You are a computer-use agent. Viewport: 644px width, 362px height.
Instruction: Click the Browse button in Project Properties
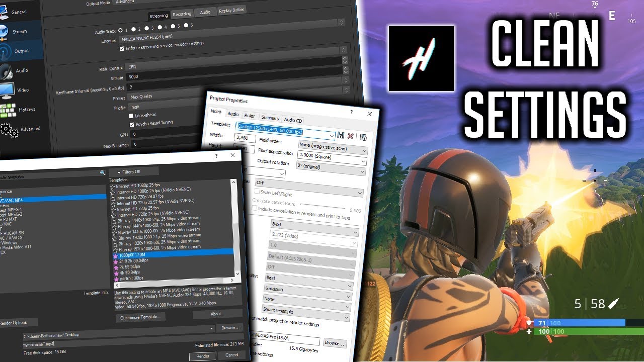pyautogui.click(x=335, y=343)
